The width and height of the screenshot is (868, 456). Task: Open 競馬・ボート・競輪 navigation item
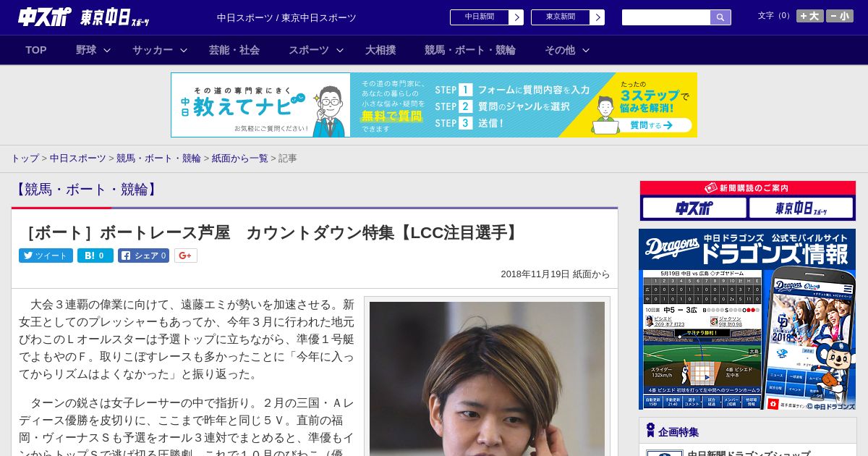(470, 50)
